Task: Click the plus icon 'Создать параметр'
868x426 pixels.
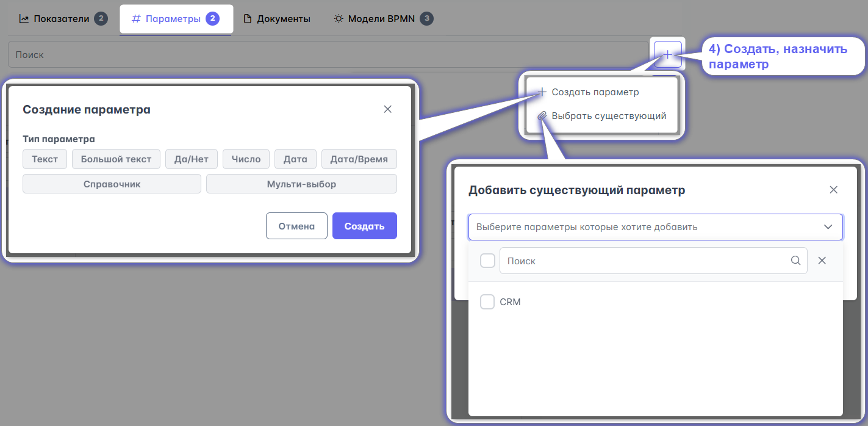Action: tap(542, 92)
